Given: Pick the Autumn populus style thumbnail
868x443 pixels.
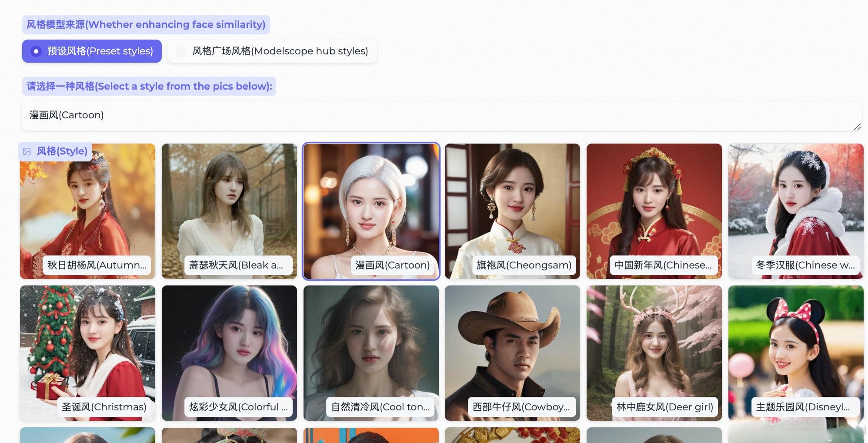Looking at the screenshot, I should point(87,211).
